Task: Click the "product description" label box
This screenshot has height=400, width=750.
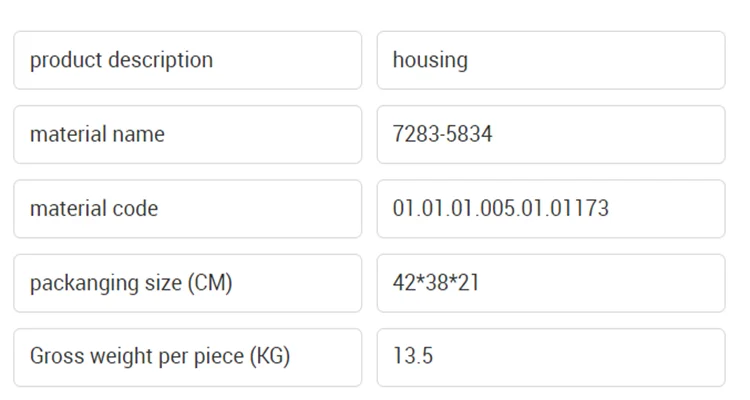Action: pos(187,60)
